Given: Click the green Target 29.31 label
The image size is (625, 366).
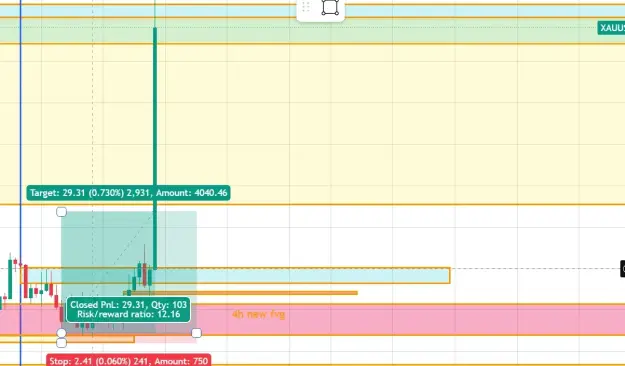Looking at the screenshot, I should tap(128, 193).
